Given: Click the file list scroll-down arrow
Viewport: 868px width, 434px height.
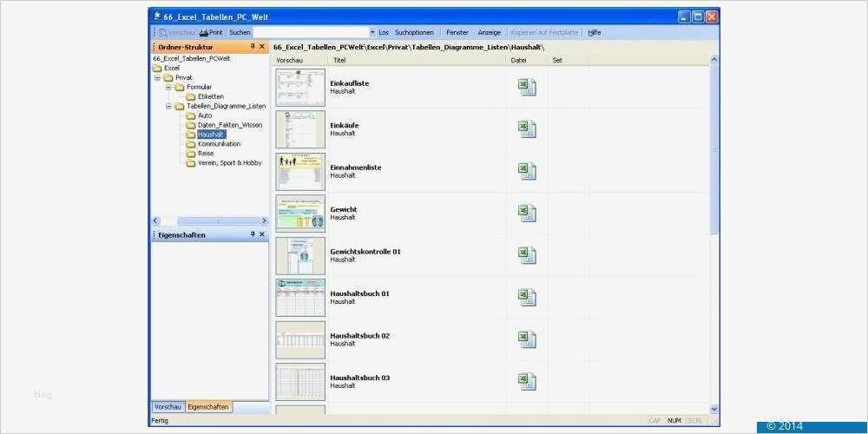Looking at the screenshot, I should pyautogui.click(x=714, y=409).
